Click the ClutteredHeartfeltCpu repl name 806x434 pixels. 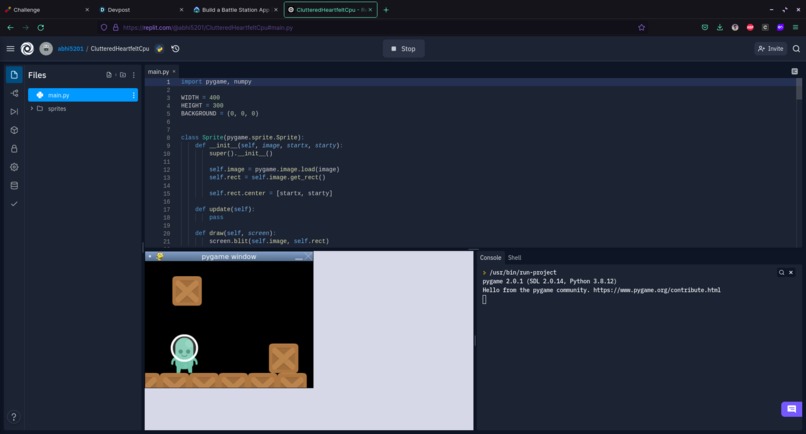[x=120, y=49]
